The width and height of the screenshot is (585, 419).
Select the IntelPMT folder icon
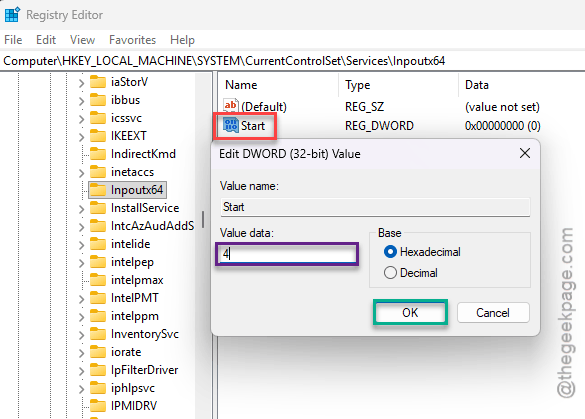pos(98,298)
